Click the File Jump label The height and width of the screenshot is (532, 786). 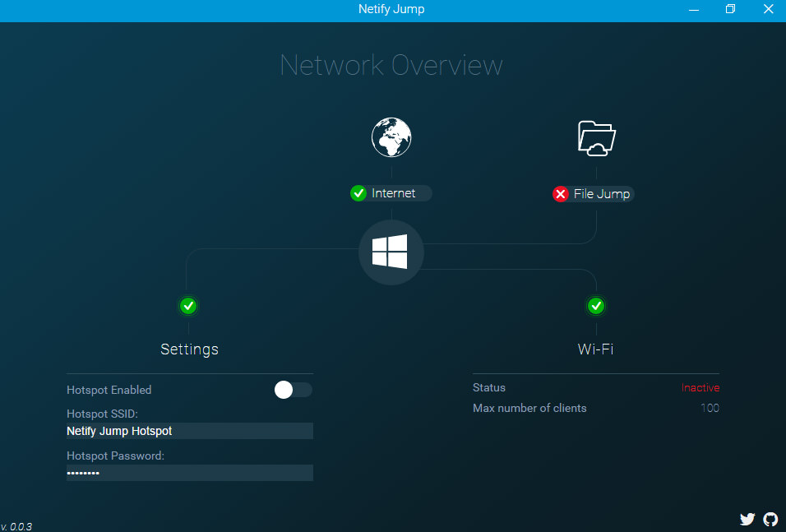pos(599,194)
